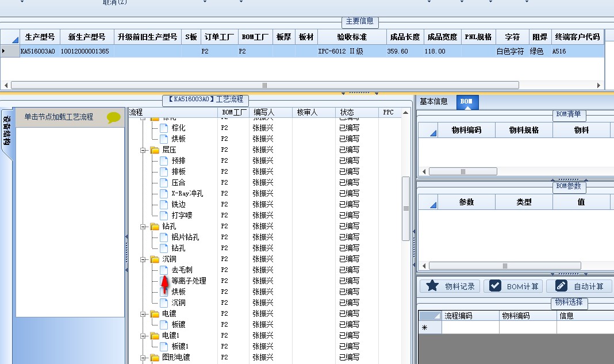The height and width of the screenshot is (364, 614).
Task: Click the 电镀 folder icon
Action: pos(155,314)
